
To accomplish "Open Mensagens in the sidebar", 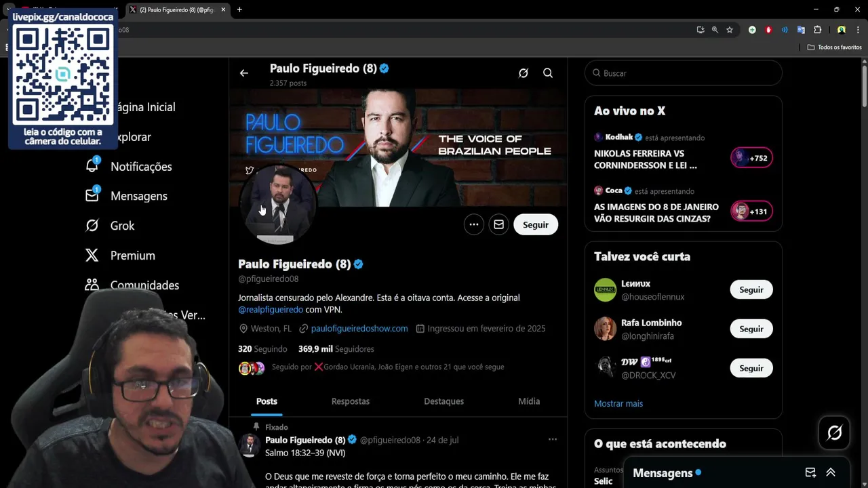I will 138,196.
